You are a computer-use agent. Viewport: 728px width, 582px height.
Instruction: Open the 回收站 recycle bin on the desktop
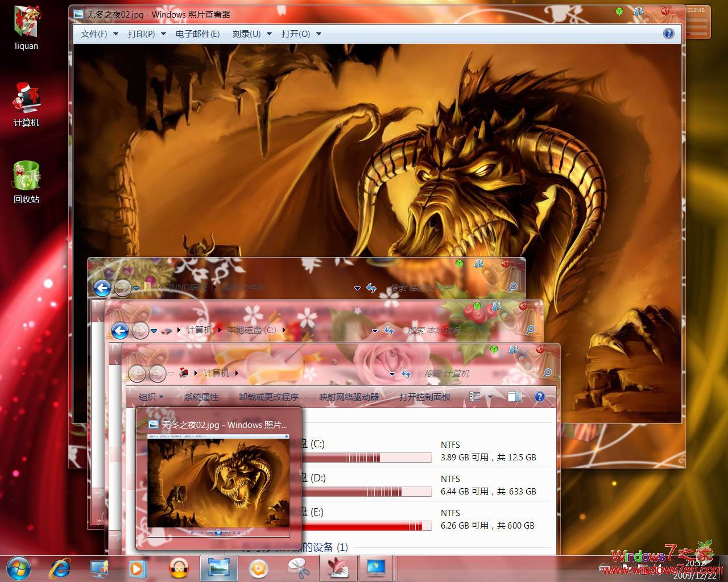pyautogui.click(x=26, y=176)
